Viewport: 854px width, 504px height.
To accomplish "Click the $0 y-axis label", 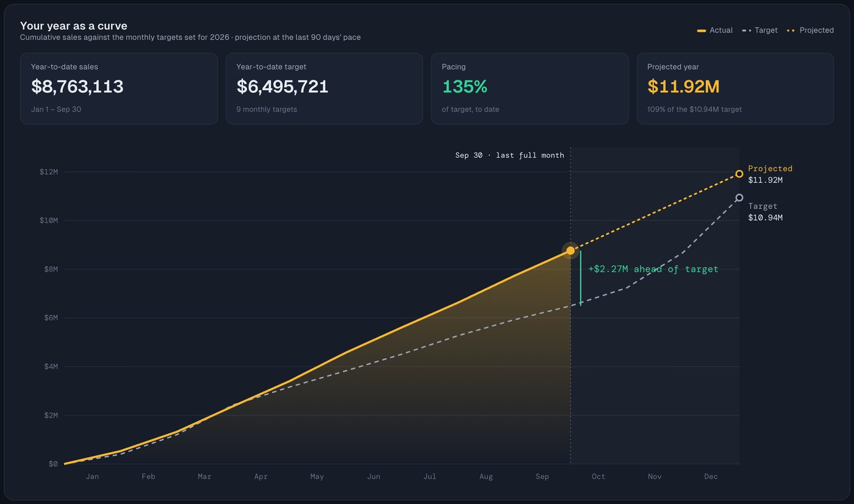I will (52, 464).
